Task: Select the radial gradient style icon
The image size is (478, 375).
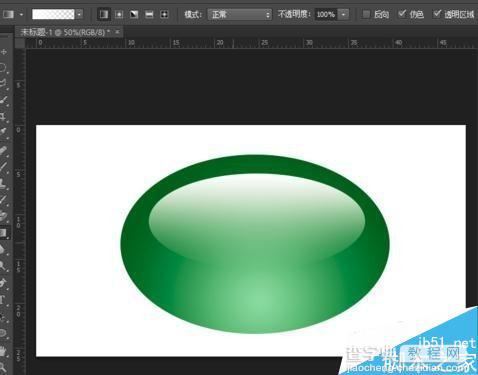Action: point(119,14)
